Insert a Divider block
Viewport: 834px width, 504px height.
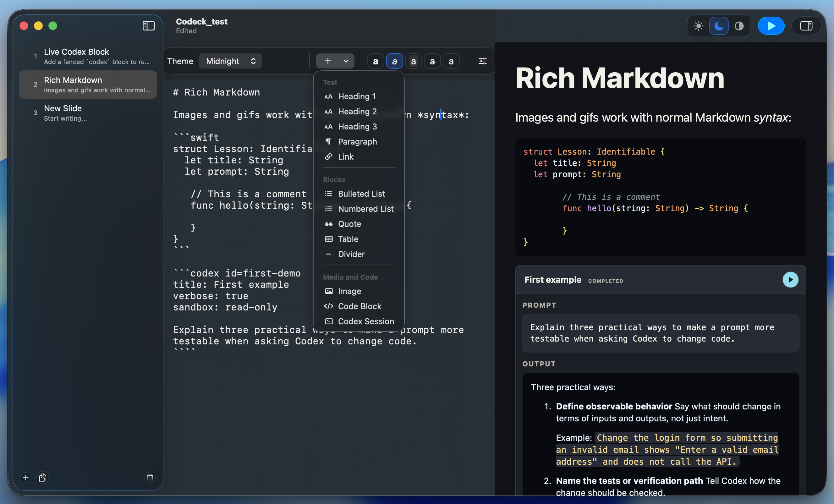[x=359, y=254]
